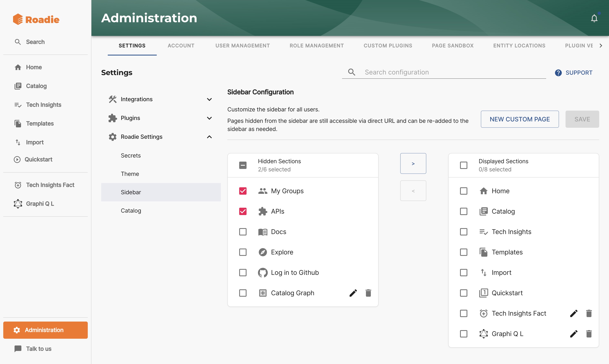
Task: Click the New Custom Page button
Action: (520, 119)
